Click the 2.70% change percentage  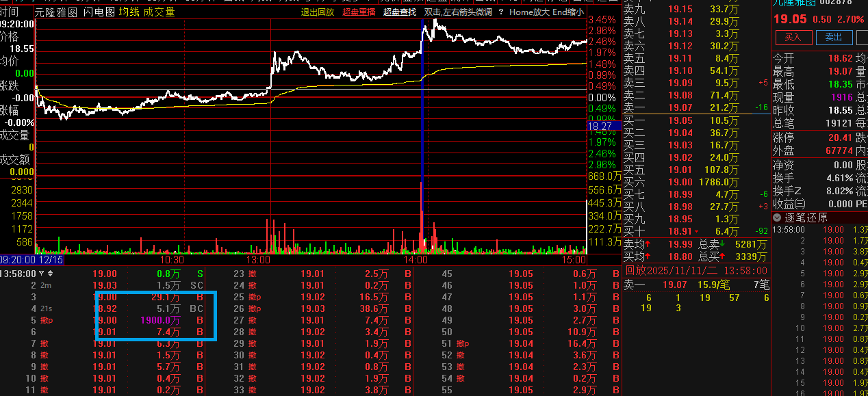tap(850, 20)
